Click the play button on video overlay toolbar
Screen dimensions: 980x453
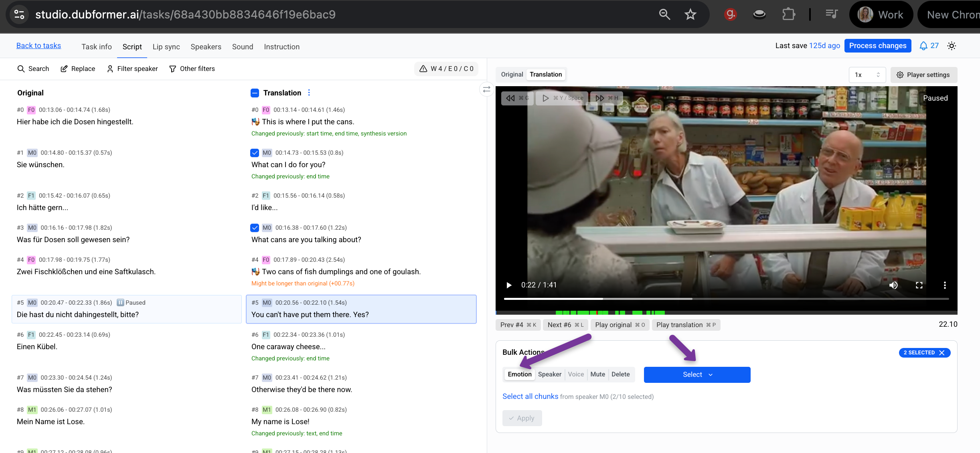point(563,98)
